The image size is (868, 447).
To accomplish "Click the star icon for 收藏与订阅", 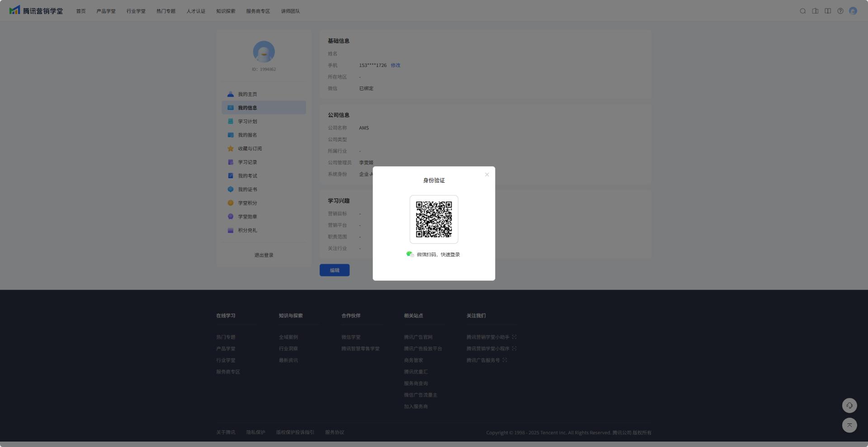I will (x=231, y=148).
